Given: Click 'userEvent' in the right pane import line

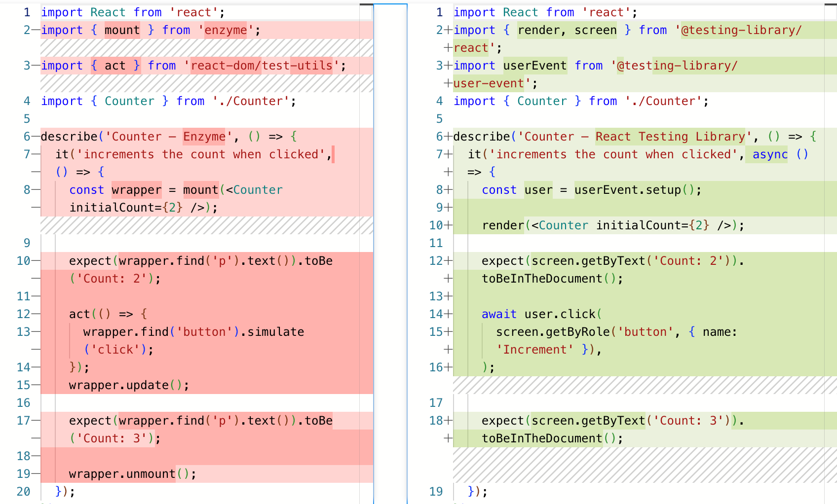Looking at the screenshot, I should click(535, 66).
